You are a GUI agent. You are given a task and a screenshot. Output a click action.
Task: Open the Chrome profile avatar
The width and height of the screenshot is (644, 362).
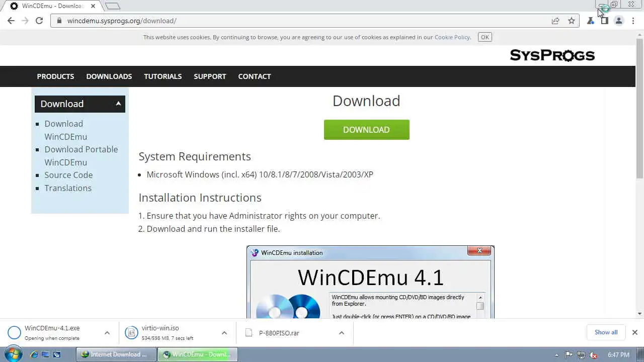(619, 21)
